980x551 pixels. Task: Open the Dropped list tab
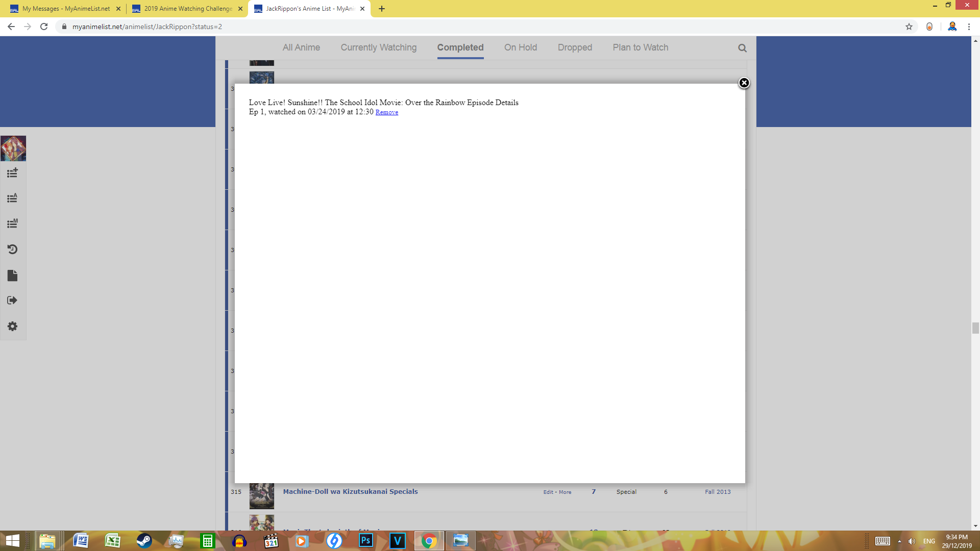[x=575, y=47]
